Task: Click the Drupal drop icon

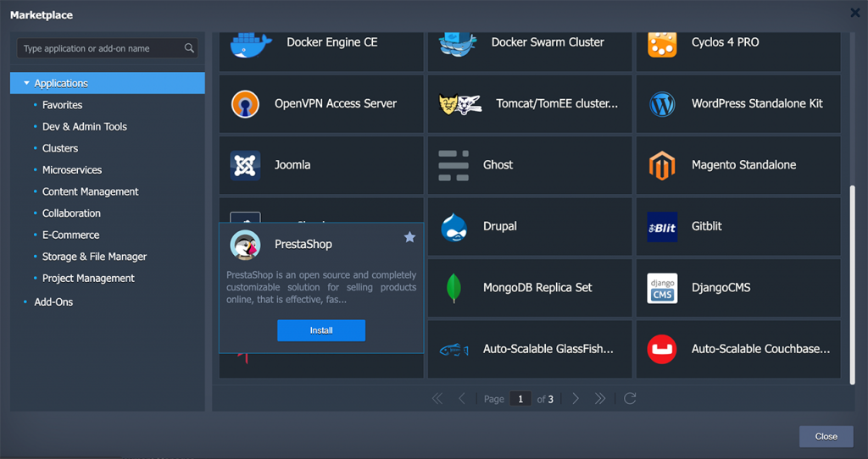Action: click(x=454, y=227)
